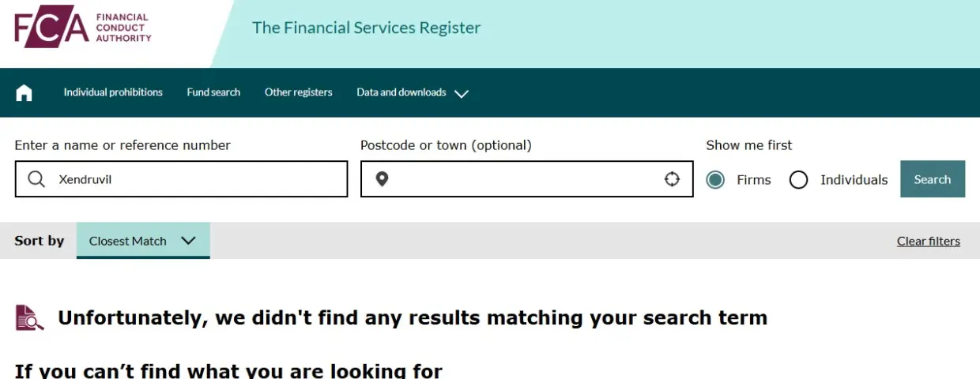
Task: Open Individual prohibitions in the nav bar
Action: point(113,92)
